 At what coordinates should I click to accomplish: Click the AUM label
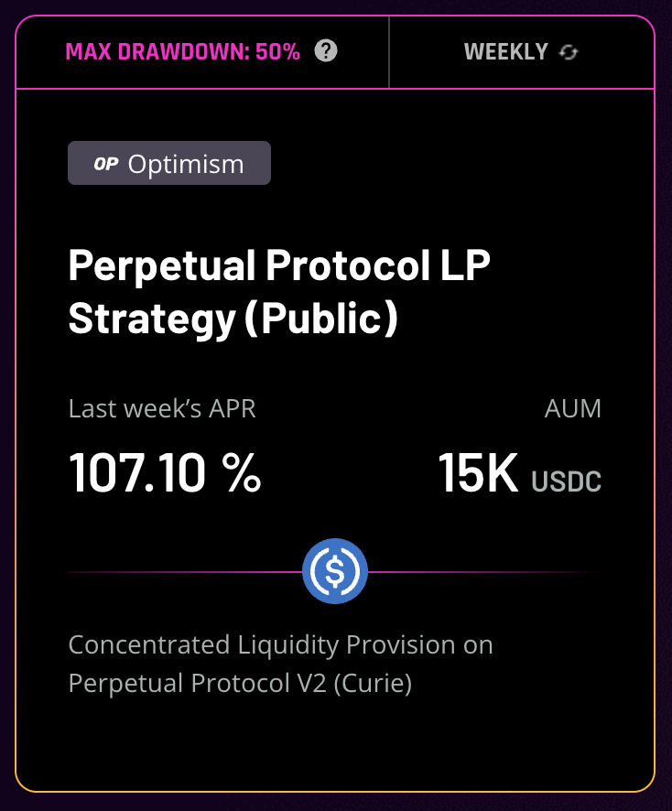573,408
